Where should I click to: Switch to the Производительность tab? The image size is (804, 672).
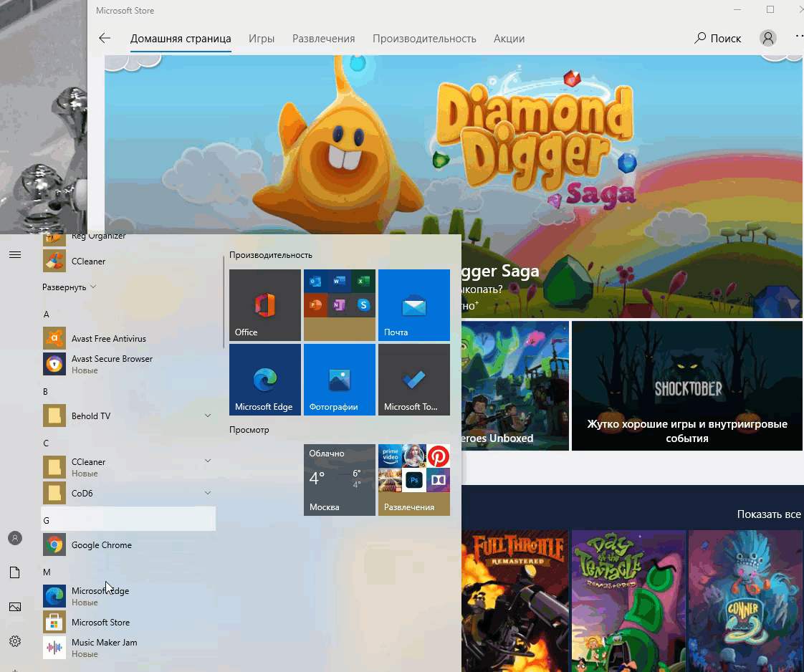(x=424, y=39)
